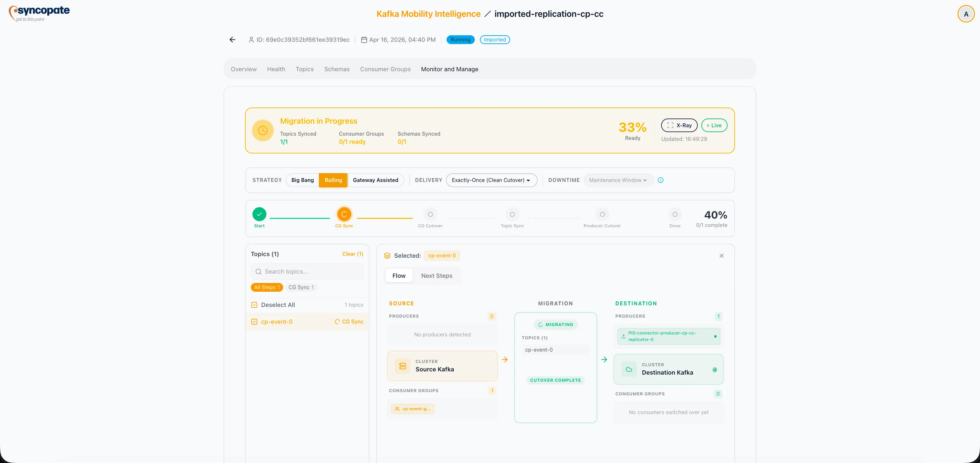Viewport: 980px width, 463px height.
Task: Switch to the Next Steps tab
Action: pos(436,276)
